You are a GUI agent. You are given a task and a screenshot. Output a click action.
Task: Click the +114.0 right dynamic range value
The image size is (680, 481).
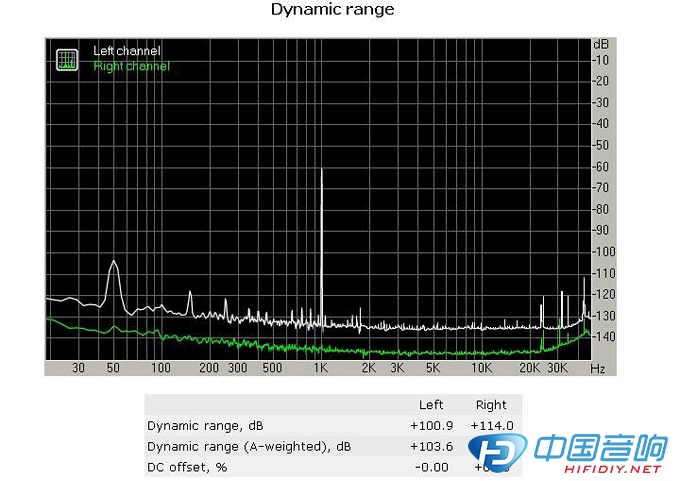click(x=491, y=425)
